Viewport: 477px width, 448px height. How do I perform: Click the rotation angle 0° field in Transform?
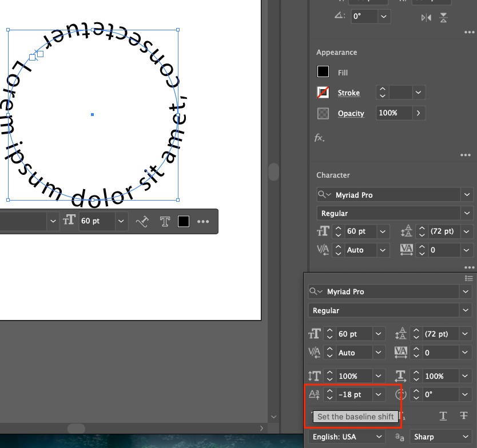pos(364,17)
